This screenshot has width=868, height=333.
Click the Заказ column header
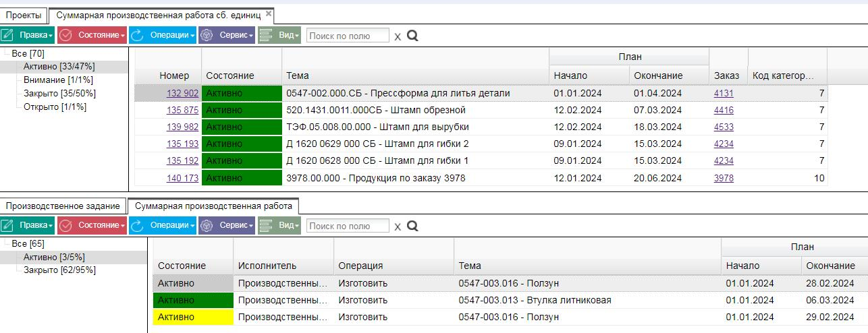coord(726,75)
